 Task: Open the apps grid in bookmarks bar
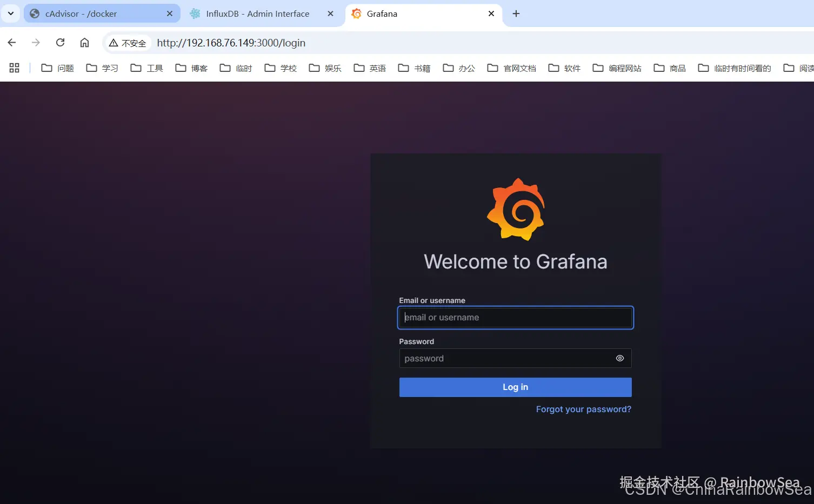point(15,68)
